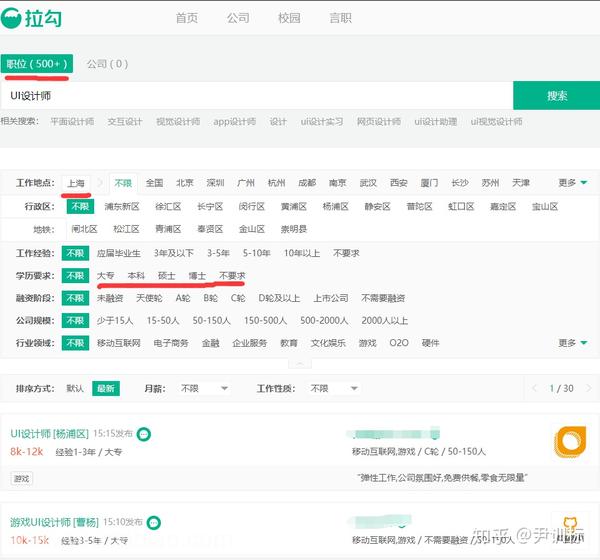Select funding stage 上市公司
Screen dimensions: 600x560
point(331,298)
